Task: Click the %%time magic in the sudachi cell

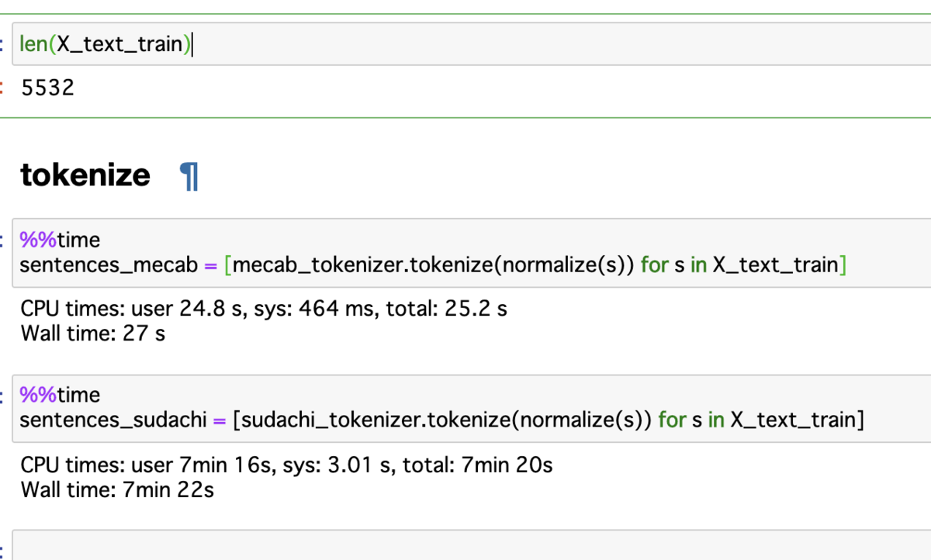Action: 60,396
